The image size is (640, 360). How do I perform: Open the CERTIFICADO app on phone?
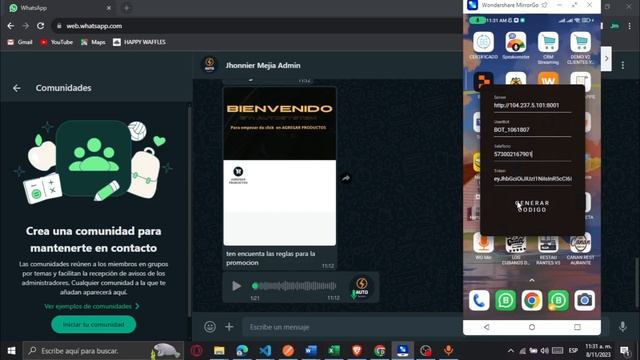pos(483,46)
